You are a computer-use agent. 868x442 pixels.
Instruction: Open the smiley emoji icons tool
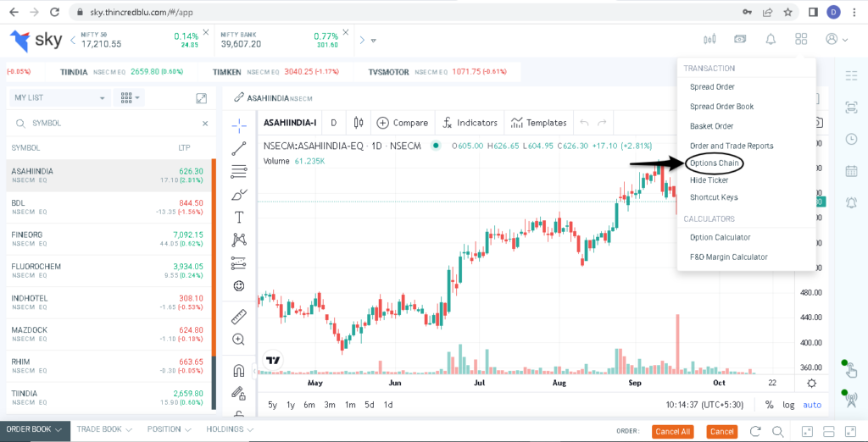coord(239,286)
